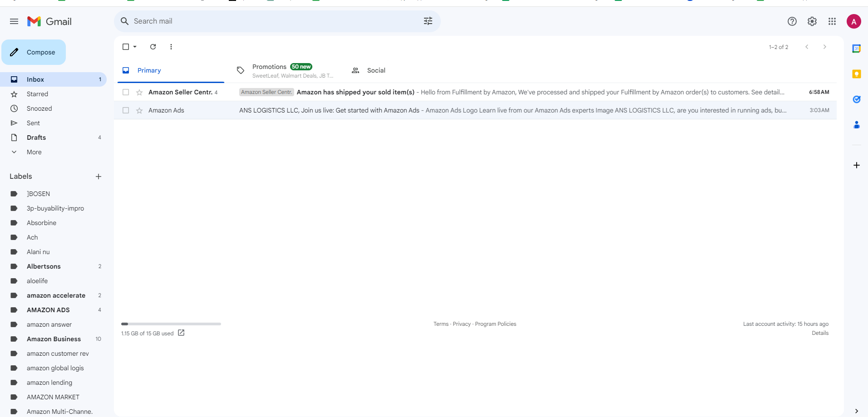
Task: Refresh the inbox
Action: tap(153, 47)
